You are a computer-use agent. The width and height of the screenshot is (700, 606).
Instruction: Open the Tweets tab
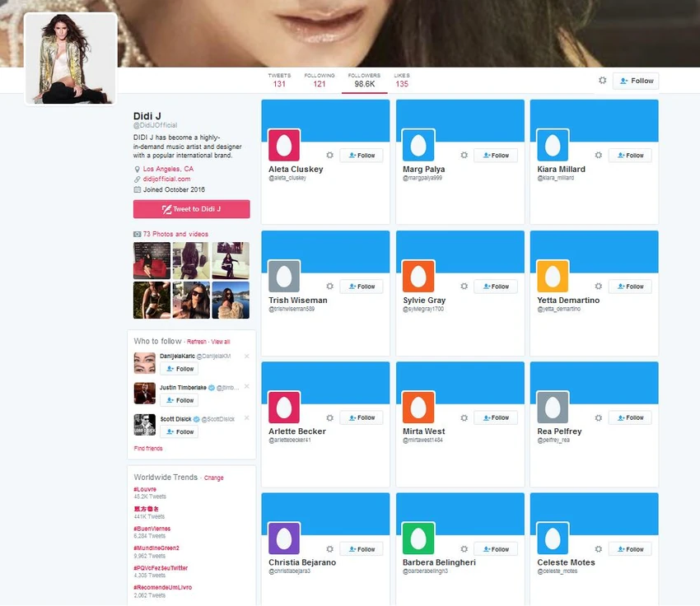[x=279, y=81]
